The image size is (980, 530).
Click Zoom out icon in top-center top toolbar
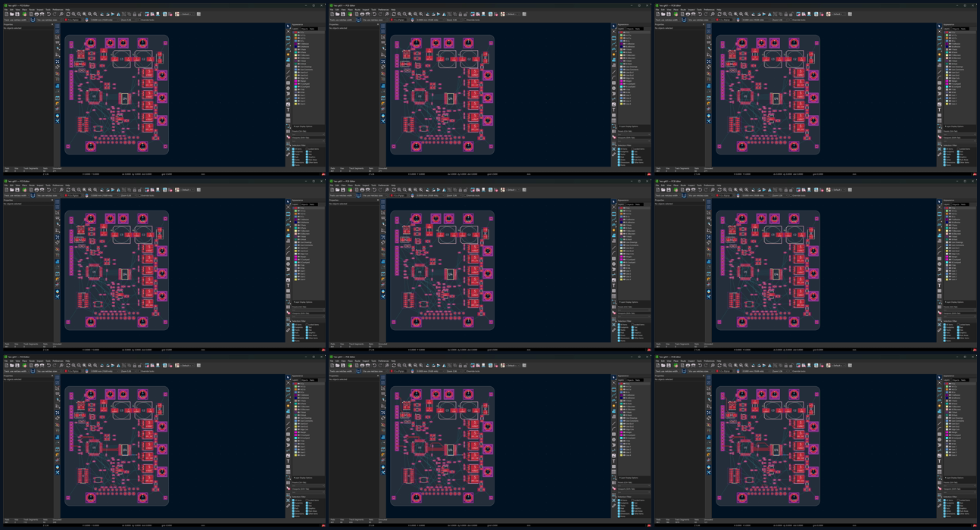(x=404, y=14)
